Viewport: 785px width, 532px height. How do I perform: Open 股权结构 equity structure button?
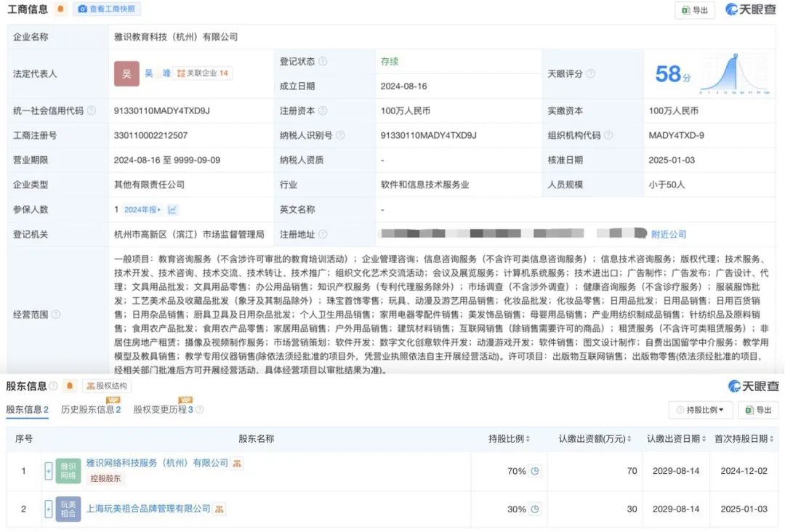(107, 386)
